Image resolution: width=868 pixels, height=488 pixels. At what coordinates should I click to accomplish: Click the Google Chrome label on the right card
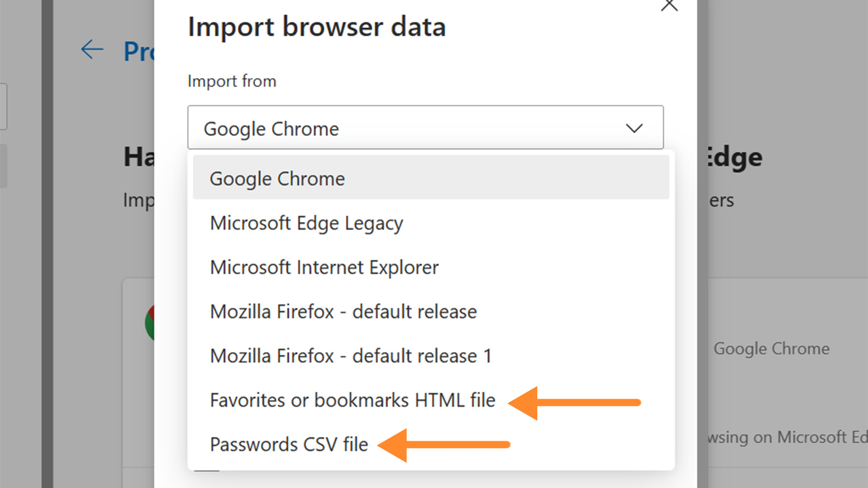point(772,348)
